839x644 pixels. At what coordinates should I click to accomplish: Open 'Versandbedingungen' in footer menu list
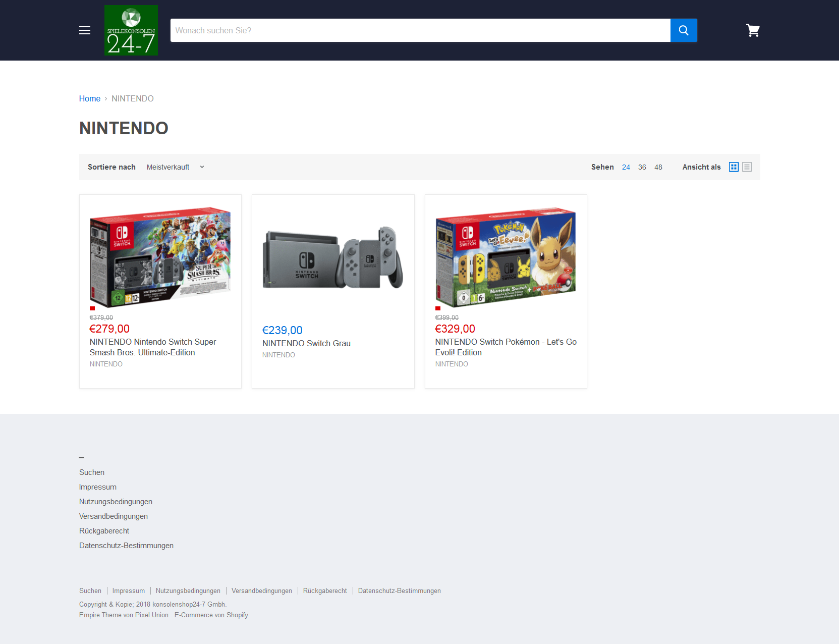click(x=114, y=516)
